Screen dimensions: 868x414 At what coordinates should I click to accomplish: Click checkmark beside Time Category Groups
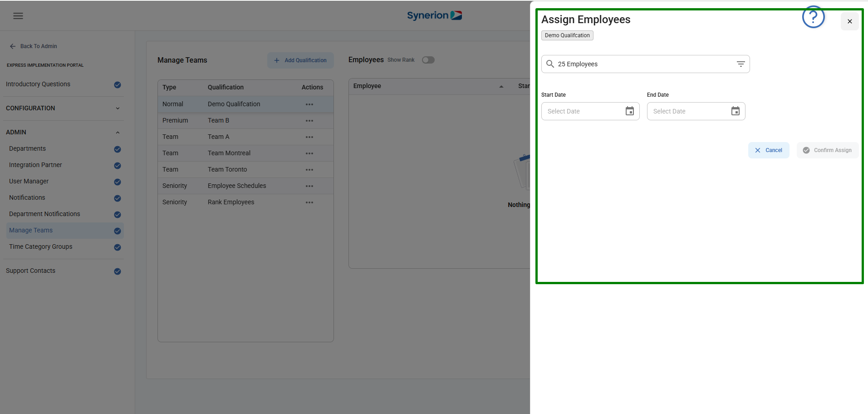click(x=118, y=247)
